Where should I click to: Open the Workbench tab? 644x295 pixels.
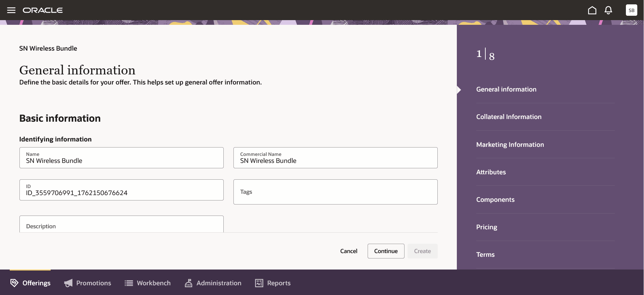click(x=148, y=283)
